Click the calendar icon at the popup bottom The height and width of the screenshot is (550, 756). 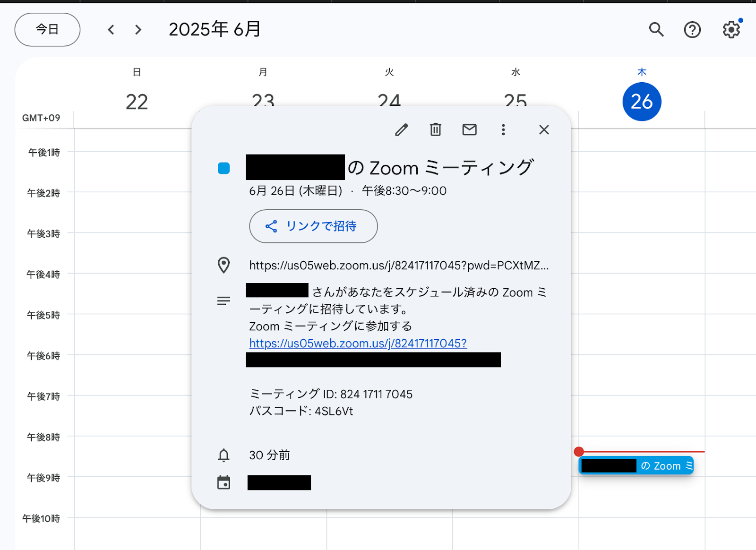[224, 482]
